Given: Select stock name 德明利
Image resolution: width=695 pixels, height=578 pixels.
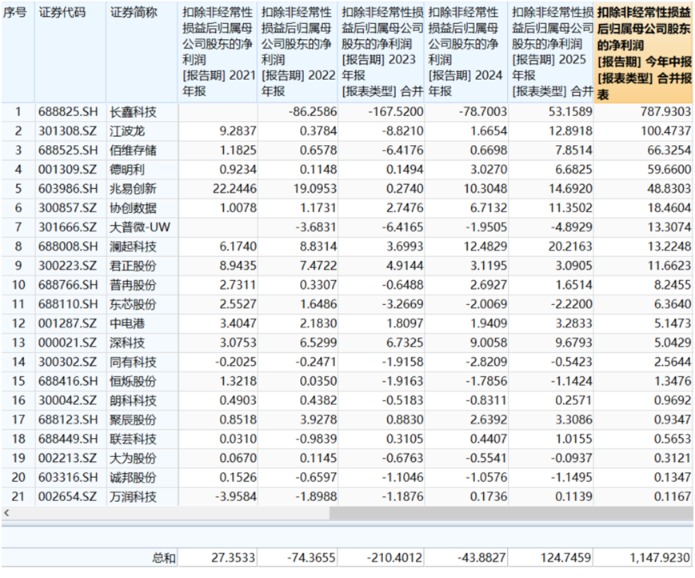Looking at the screenshot, I should pyautogui.click(x=127, y=169).
